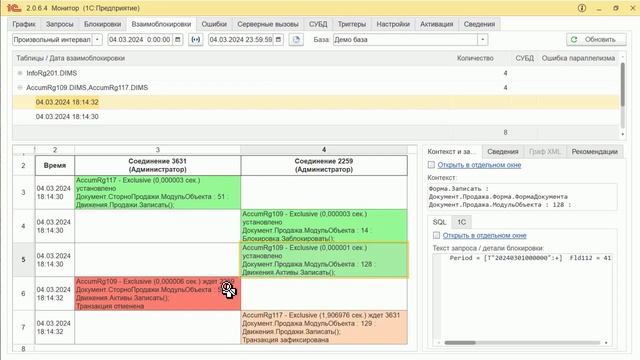This screenshot has height=360, width=640.
Task: Click green AccumRg109 cell with Блокировка.Заблокировать
Action: tap(324, 226)
